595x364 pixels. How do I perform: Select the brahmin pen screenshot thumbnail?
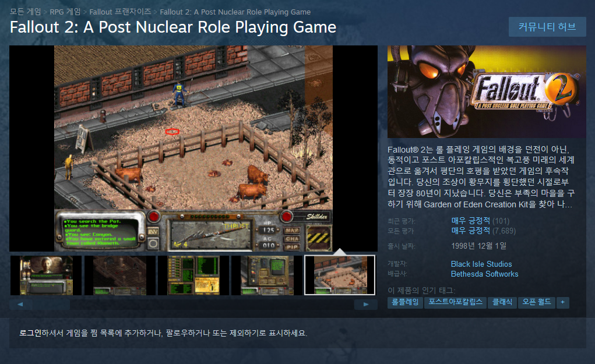pyautogui.click(x=340, y=275)
